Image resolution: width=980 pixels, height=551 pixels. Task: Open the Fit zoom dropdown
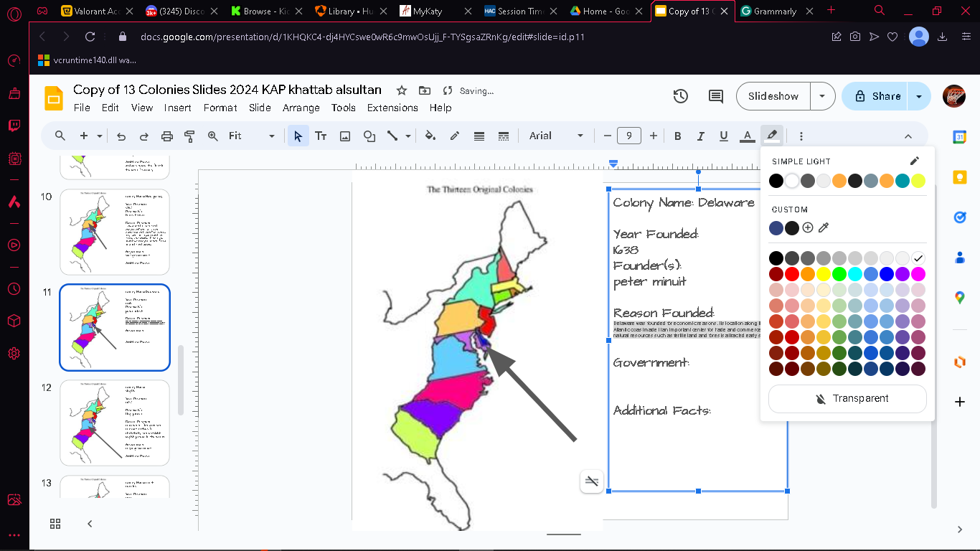(x=252, y=136)
